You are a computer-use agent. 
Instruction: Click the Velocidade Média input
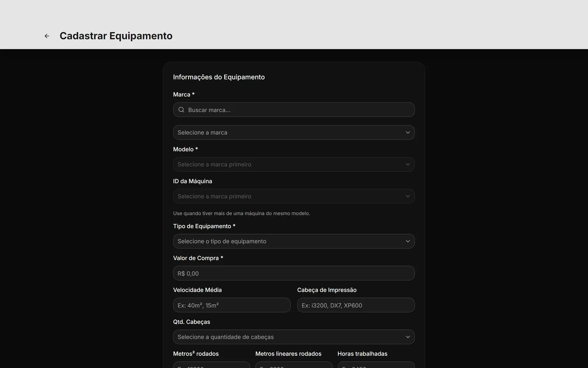coord(232,305)
